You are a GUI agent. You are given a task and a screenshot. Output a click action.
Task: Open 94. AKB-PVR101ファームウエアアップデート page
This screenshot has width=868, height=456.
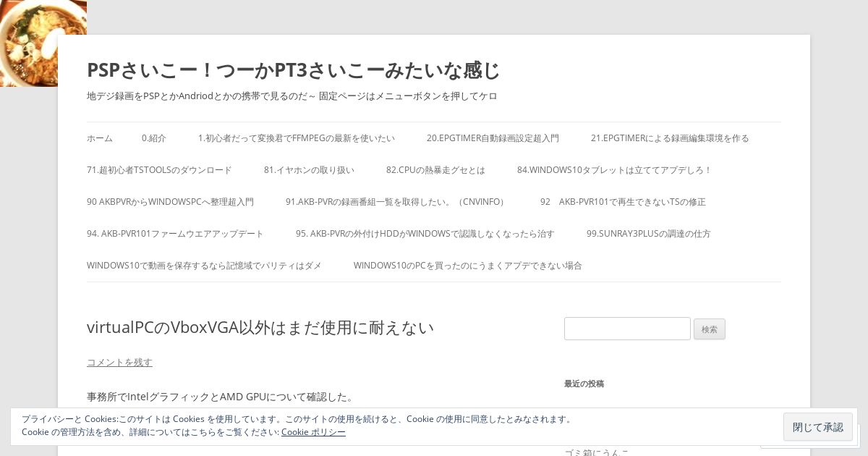pyautogui.click(x=175, y=234)
